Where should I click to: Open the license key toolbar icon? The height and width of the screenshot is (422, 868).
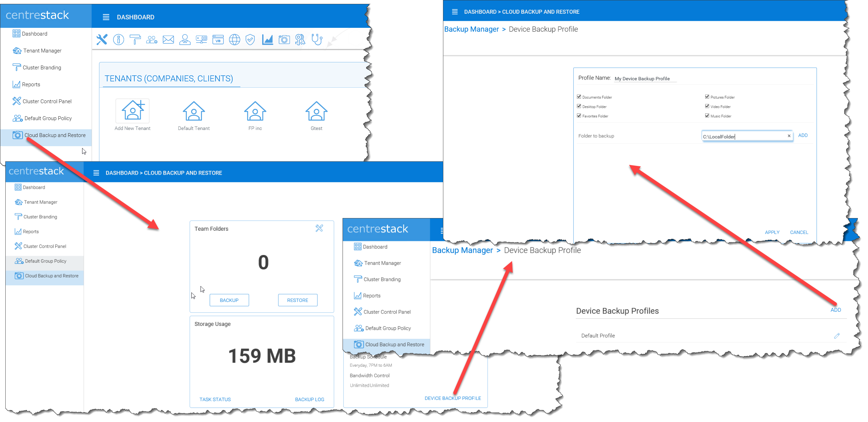point(300,39)
